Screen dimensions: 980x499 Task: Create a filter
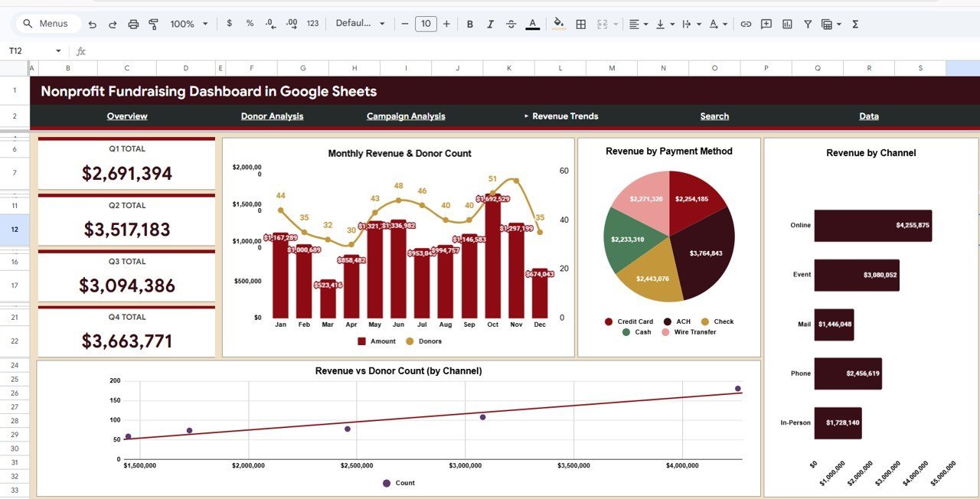pos(807,24)
